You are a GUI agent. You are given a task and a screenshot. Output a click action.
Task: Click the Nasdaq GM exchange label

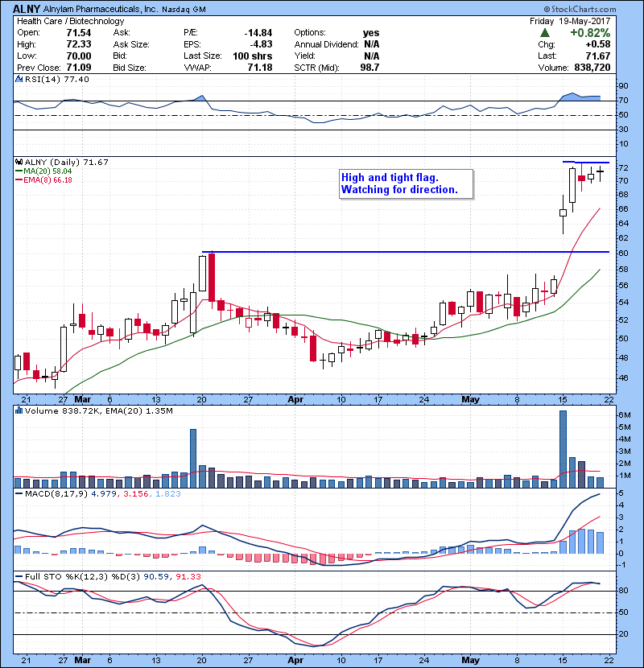(184, 10)
